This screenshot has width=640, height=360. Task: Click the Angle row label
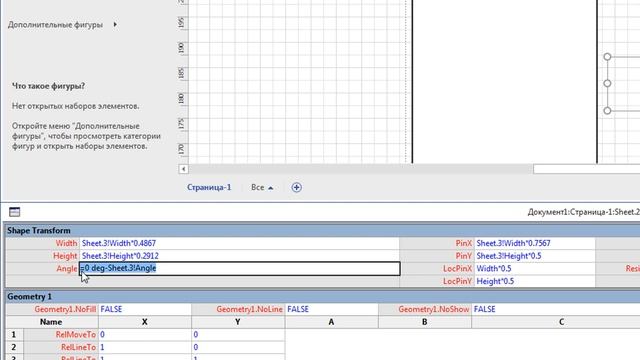coord(67,269)
